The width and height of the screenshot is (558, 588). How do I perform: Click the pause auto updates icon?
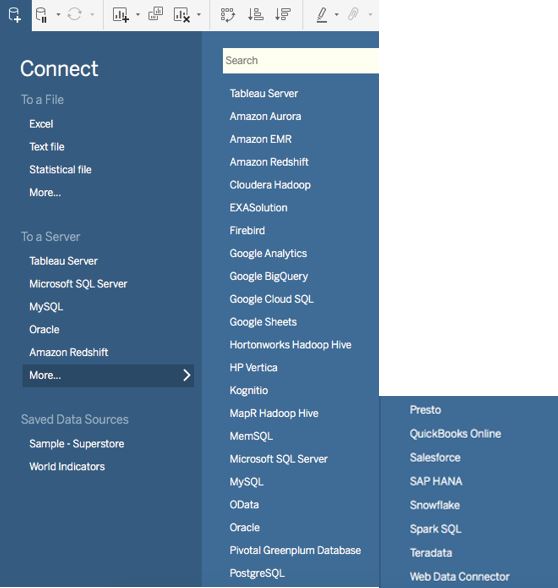(x=41, y=15)
